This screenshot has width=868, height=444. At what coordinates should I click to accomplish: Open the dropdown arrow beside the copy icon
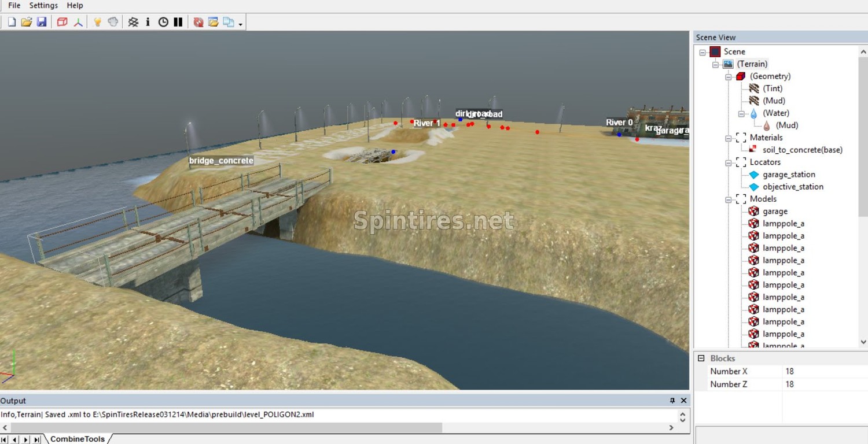coord(240,24)
